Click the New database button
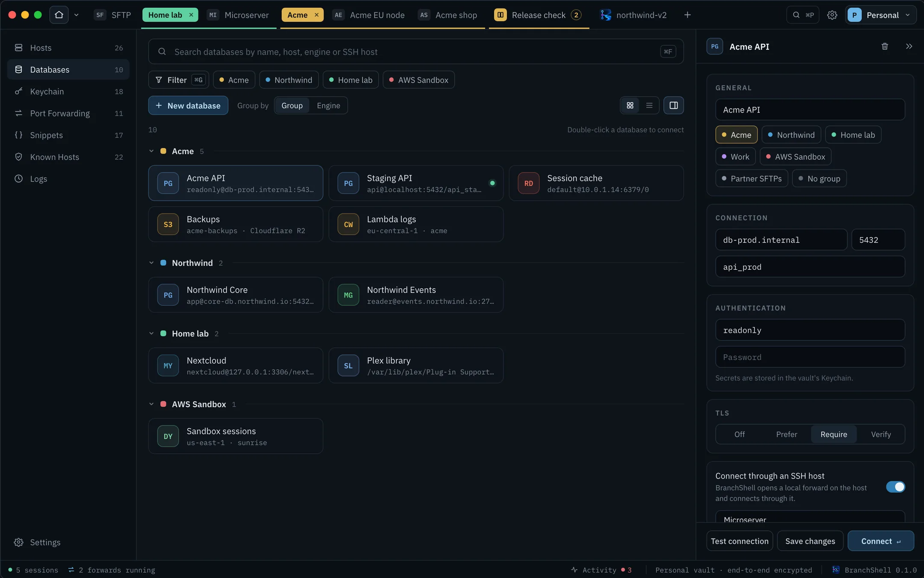Viewport: 924px width, 578px height. coord(188,105)
